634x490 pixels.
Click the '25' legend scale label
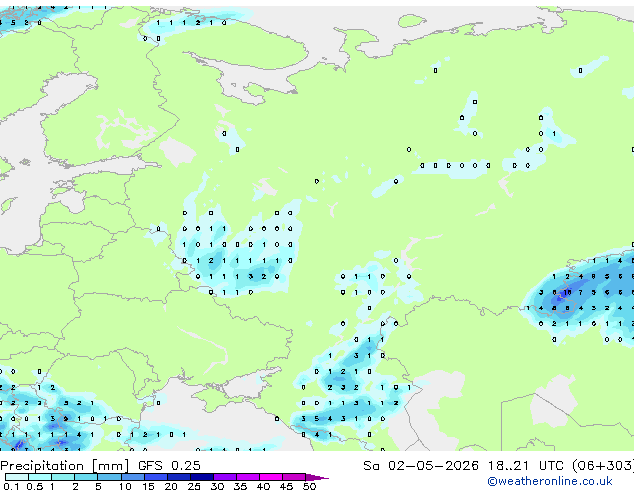194,486
